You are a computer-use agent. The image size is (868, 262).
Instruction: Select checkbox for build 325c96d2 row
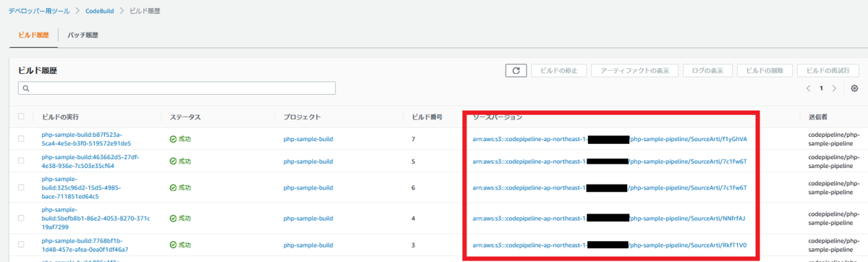click(21, 187)
